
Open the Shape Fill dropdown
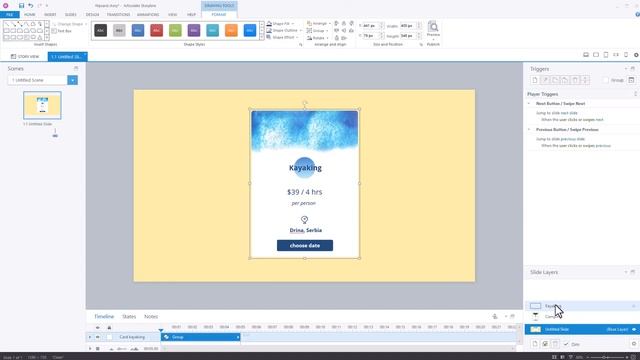click(x=280, y=24)
